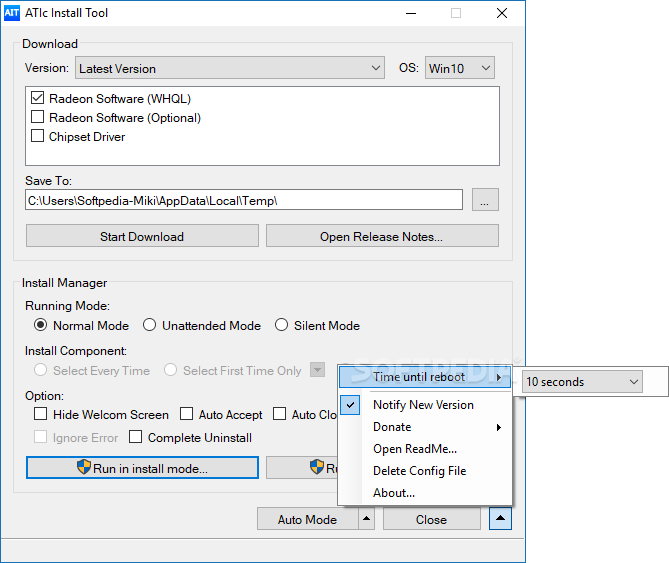
Task: Open the OS dropdown showing Win10
Action: pos(460,68)
